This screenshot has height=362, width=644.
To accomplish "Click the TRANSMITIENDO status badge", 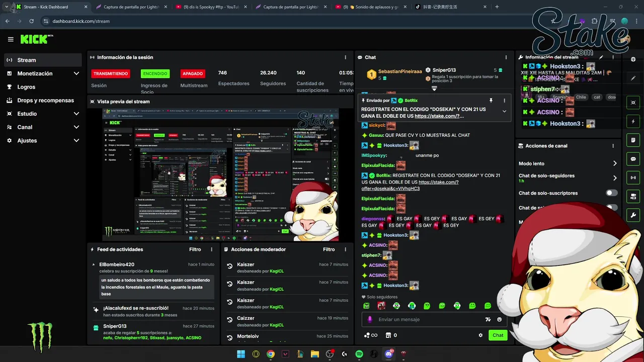I will [x=111, y=73].
